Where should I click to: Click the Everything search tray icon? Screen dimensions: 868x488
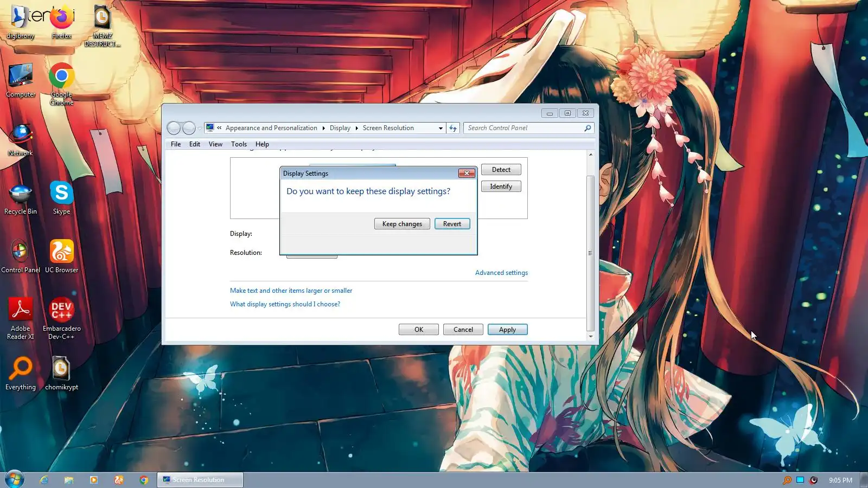pyautogui.click(x=787, y=480)
